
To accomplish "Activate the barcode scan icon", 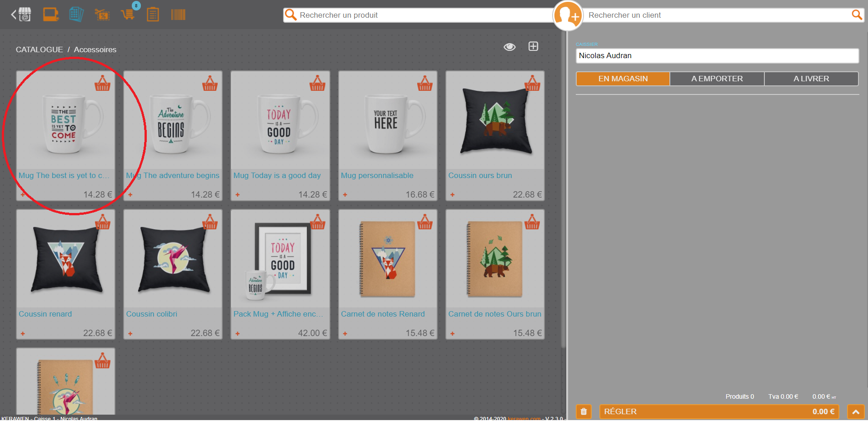I will [x=178, y=15].
